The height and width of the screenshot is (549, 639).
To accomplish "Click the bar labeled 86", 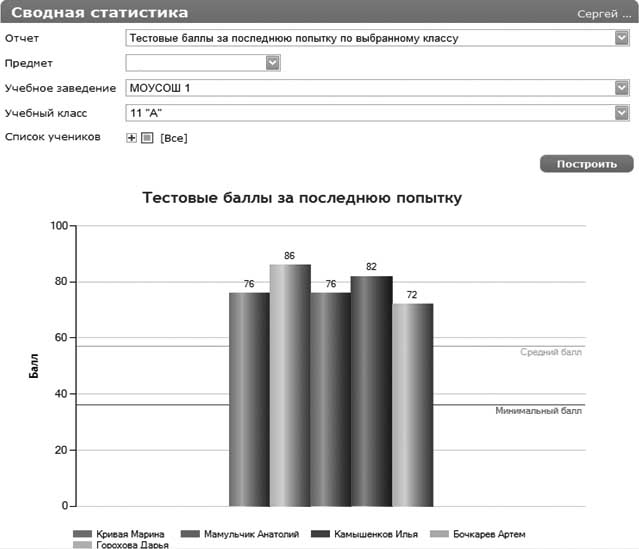I will [x=290, y=386].
